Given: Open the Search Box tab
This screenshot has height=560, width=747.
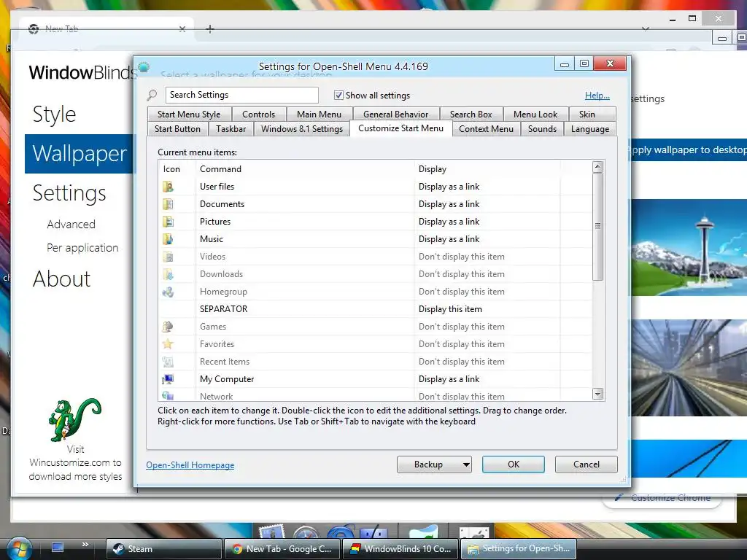Looking at the screenshot, I should [x=471, y=114].
